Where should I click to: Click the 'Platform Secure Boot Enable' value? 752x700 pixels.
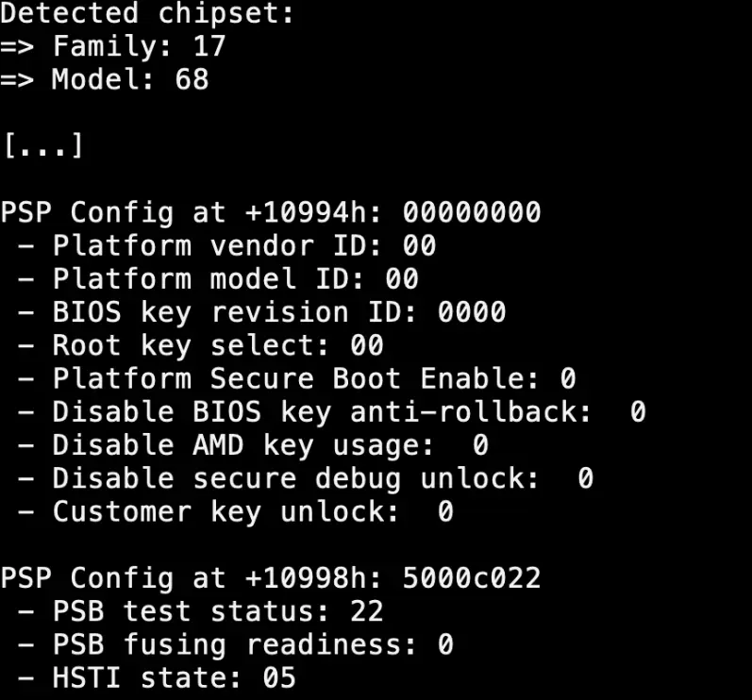(568, 378)
